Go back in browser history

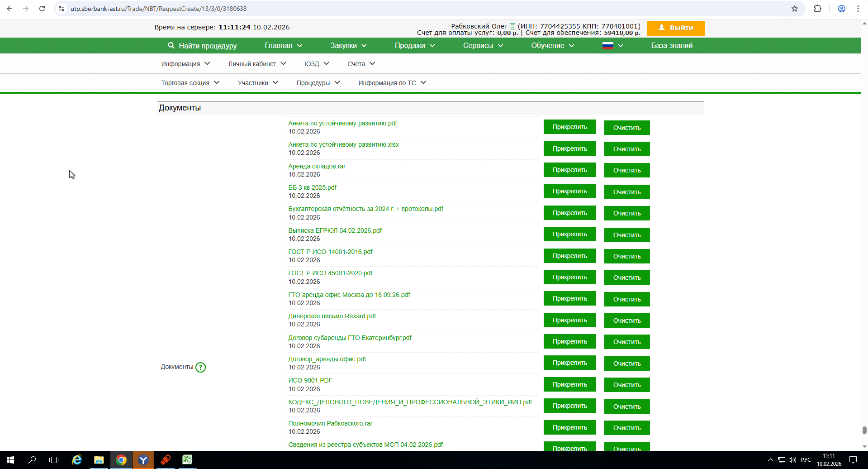pyautogui.click(x=9, y=9)
